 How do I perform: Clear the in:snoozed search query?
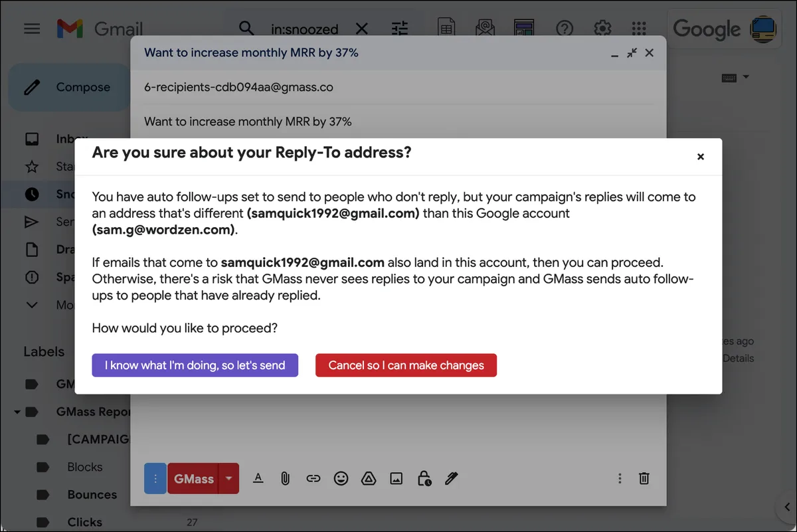point(362,29)
